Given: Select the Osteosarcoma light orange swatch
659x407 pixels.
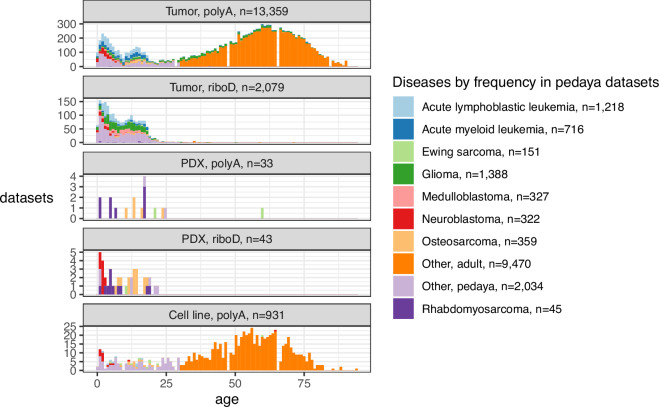Looking at the screenshot, I should coord(403,241).
